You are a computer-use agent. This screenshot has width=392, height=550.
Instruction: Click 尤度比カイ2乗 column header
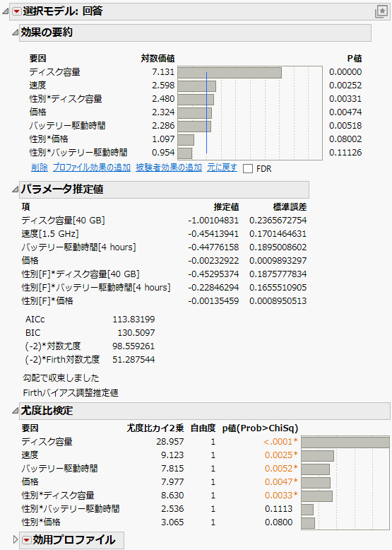pyautogui.click(x=155, y=428)
